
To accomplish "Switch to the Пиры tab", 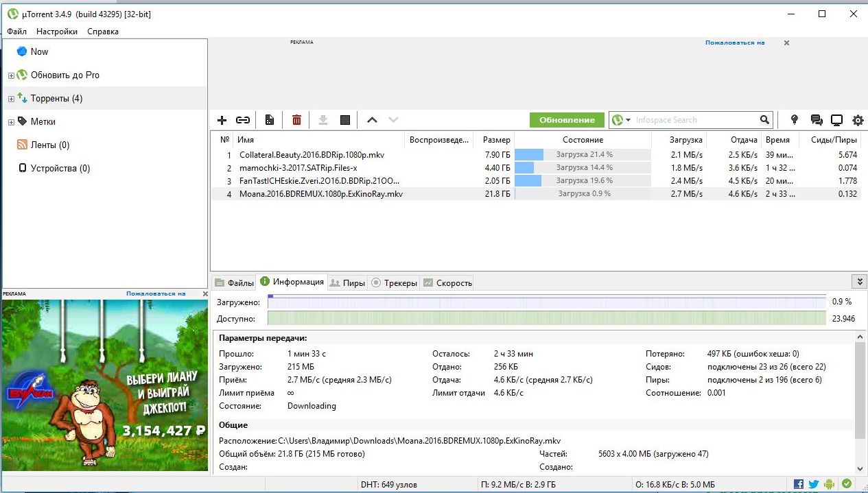I will pos(347,282).
